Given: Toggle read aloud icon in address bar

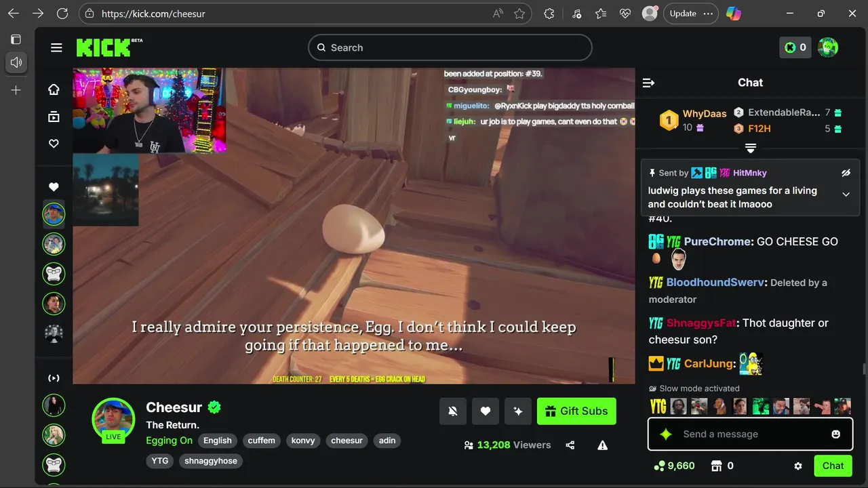Looking at the screenshot, I should (x=498, y=14).
